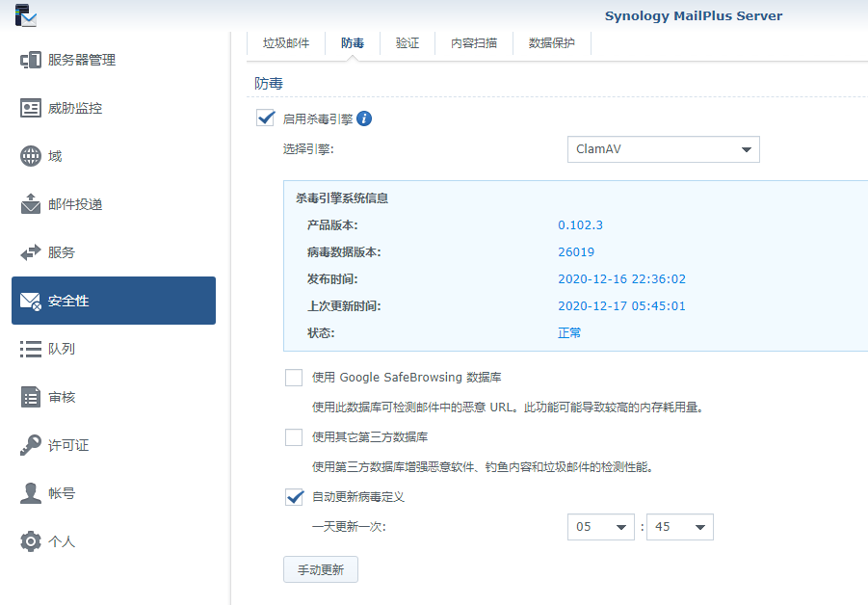Click the MailPlus Server app logo icon
The height and width of the screenshot is (605, 868).
pyautogui.click(x=27, y=15)
